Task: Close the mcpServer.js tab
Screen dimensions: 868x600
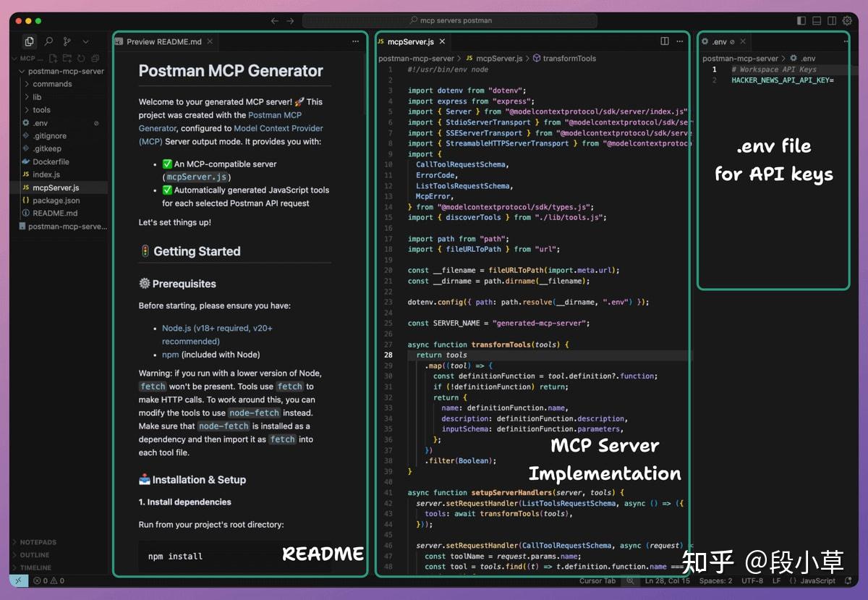Action: [x=443, y=42]
